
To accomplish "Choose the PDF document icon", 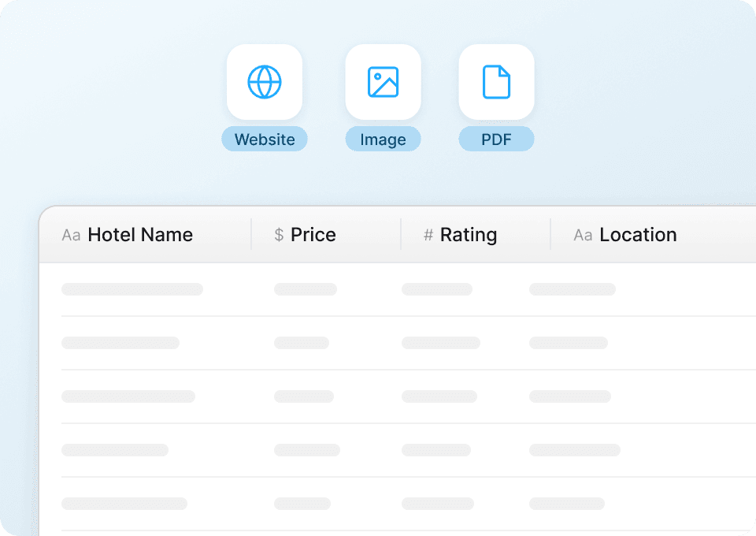I will click(x=496, y=82).
